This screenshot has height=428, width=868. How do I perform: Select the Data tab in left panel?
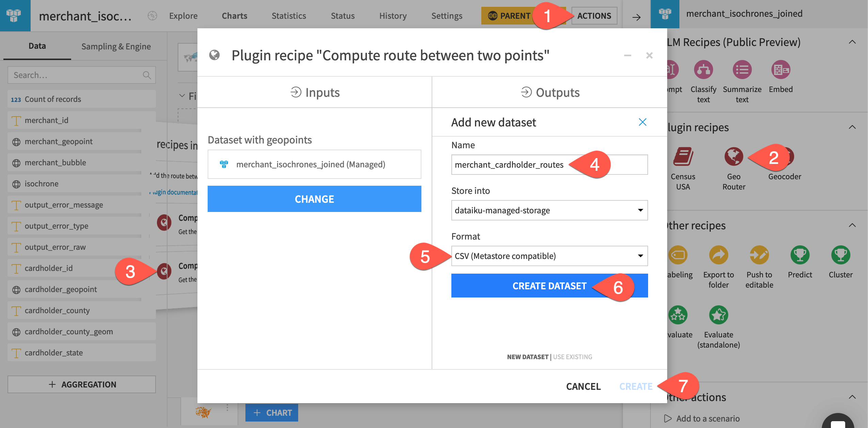pos(37,46)
